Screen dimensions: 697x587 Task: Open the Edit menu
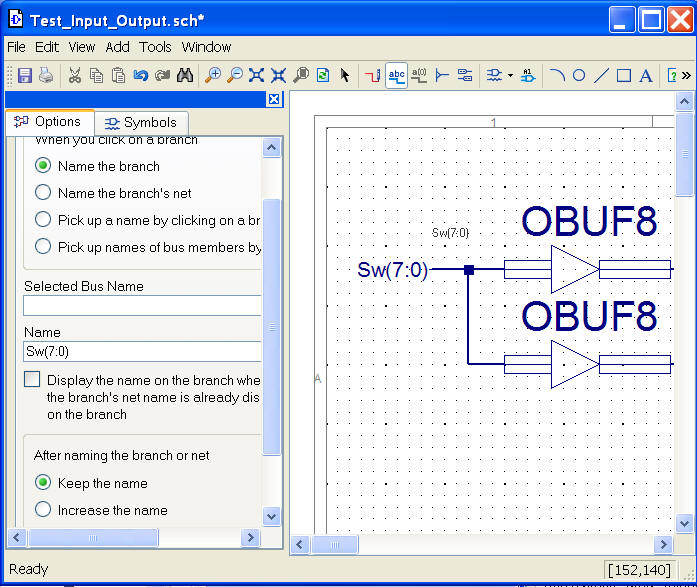point(47,47)
